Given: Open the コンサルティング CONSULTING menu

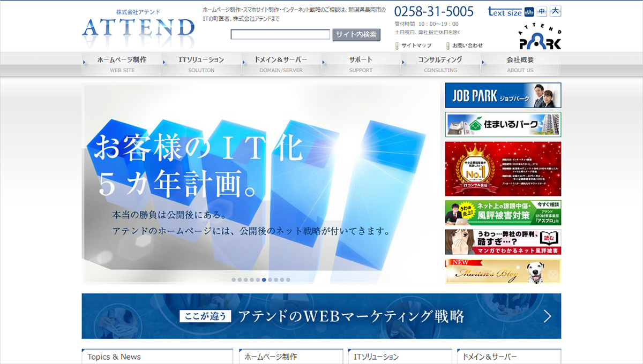Looking at the screenshot, I should pos(440,64).
